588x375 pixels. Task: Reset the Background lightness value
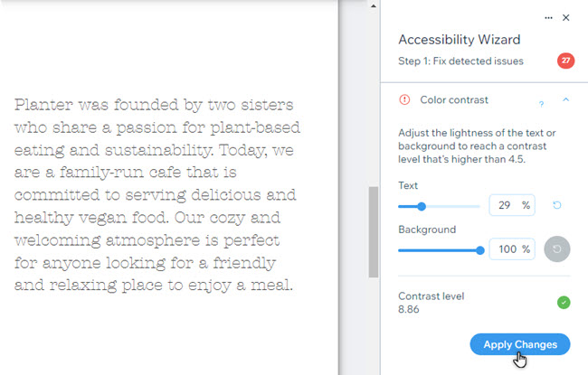click(x=557, y=249)
